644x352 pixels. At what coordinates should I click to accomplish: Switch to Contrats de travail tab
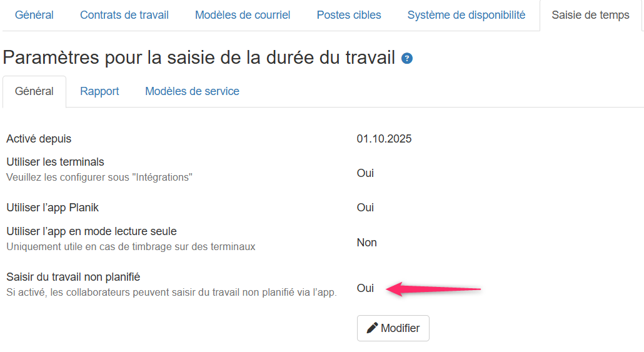pyautogui.click(x=124, y=15)
